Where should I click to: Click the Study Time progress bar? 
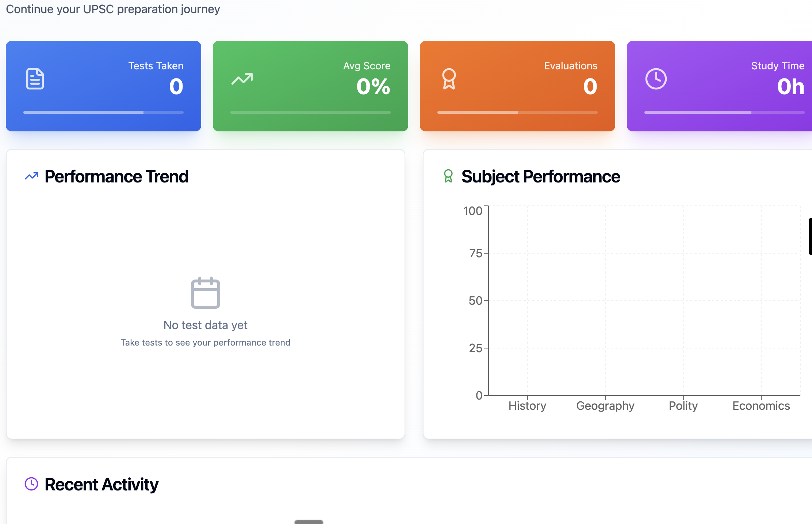(x=724, y=112)
